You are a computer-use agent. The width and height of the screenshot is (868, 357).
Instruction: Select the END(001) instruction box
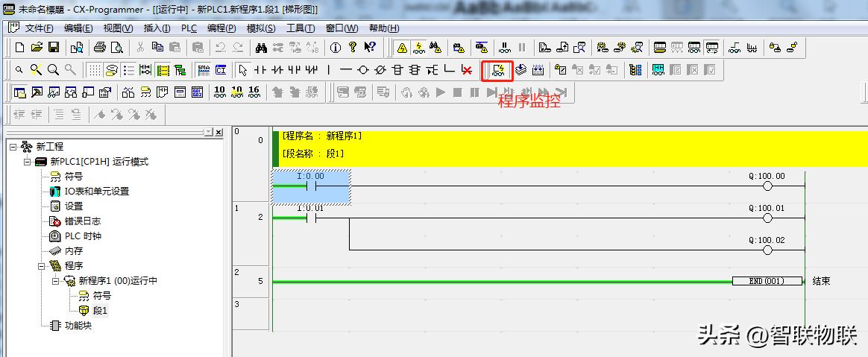coord(767,281)
